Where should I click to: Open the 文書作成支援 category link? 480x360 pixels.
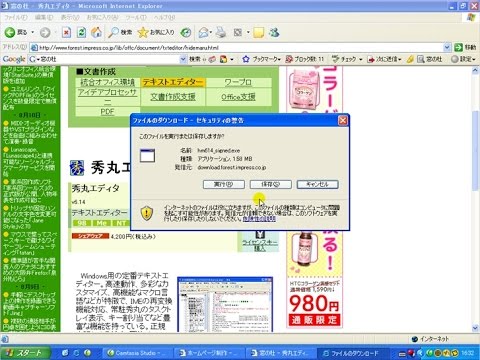173,97
